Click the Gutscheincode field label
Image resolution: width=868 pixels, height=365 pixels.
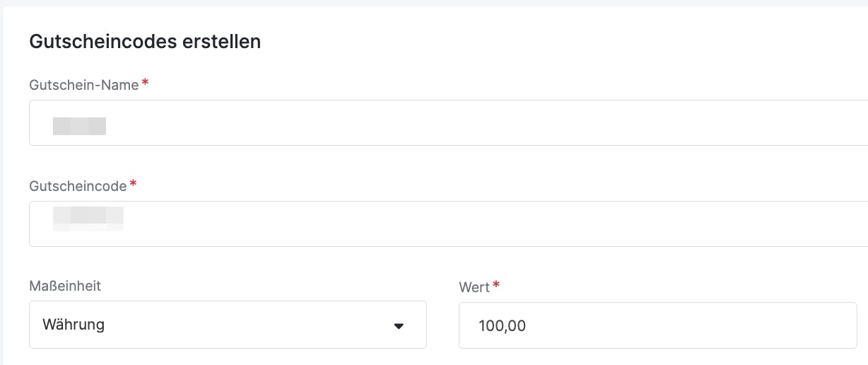(78, 186)
